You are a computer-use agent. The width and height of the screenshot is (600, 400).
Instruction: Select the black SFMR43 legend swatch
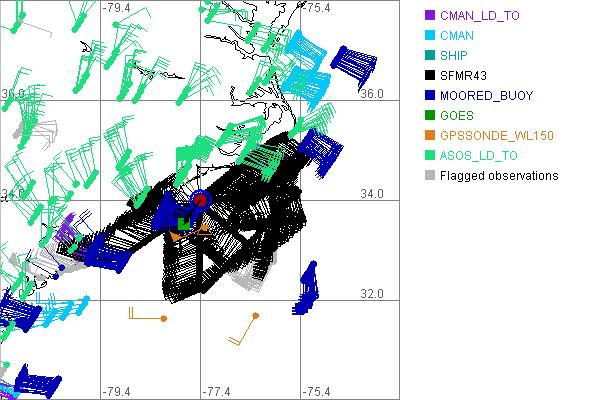coord(430,75)
